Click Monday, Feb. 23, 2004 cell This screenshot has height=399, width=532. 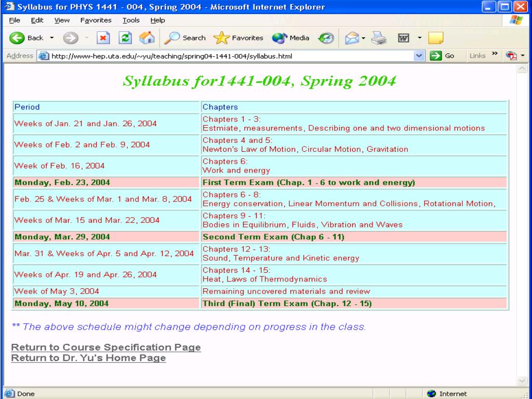106,182
